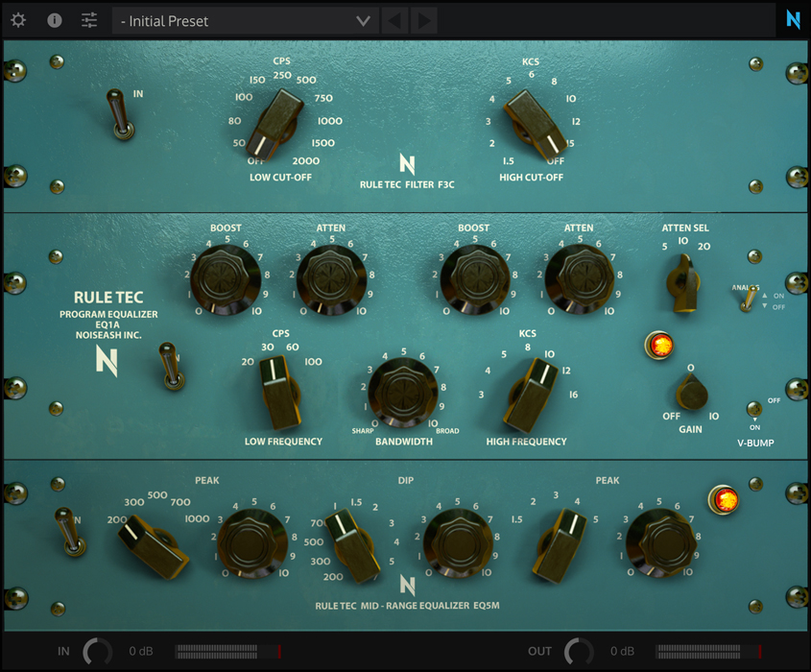
Task: Click the RULE TEC FILTER F3C label
Action: pos(407,184)
